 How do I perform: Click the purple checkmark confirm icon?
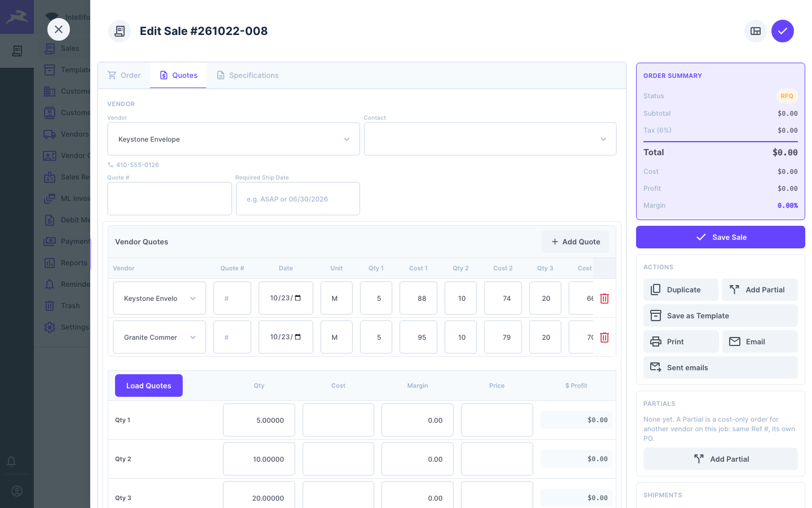click(x=783, y=31)
